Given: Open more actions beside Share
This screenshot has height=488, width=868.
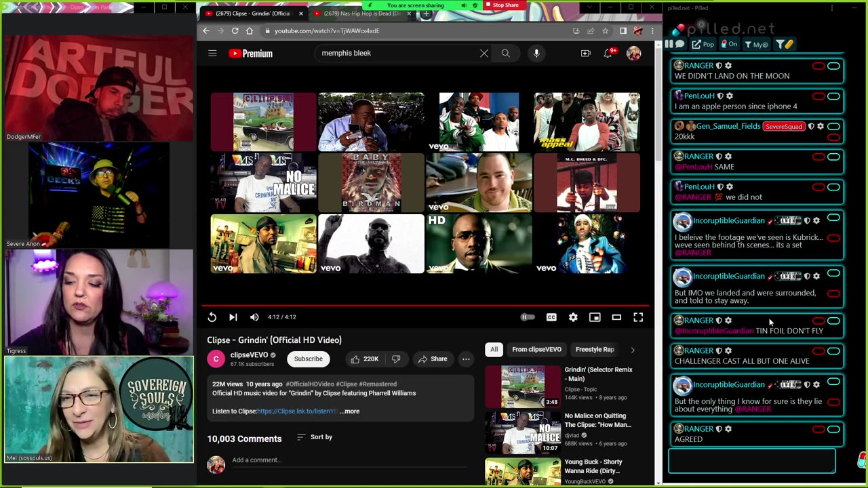Looking at the screenshot, I should tap(466, 359).
